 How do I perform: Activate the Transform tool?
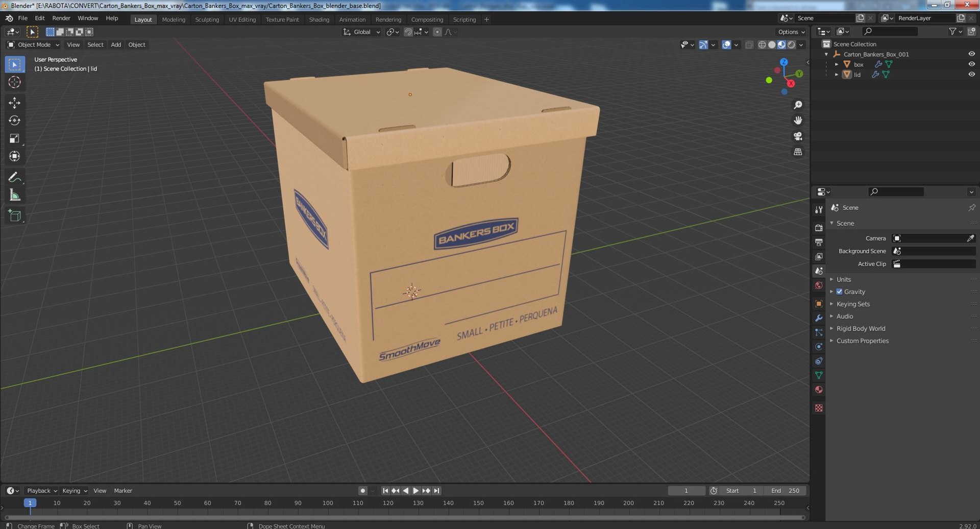(14, 156)
